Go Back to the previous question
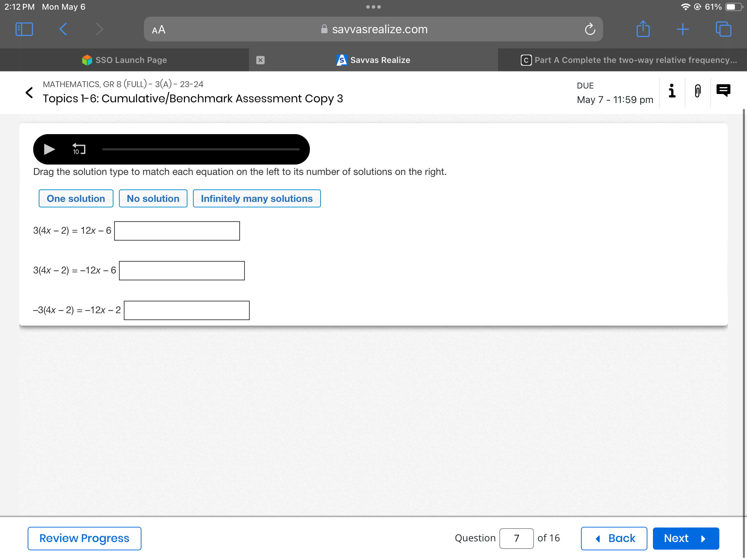Screen dimensions: 747x560 coord(614,538)
